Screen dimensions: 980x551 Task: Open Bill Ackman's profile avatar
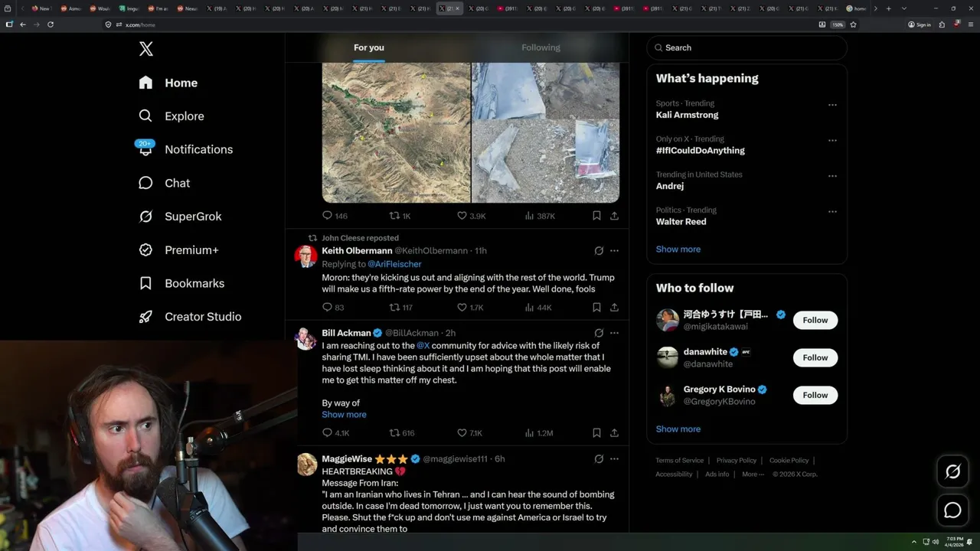point(306,338)
